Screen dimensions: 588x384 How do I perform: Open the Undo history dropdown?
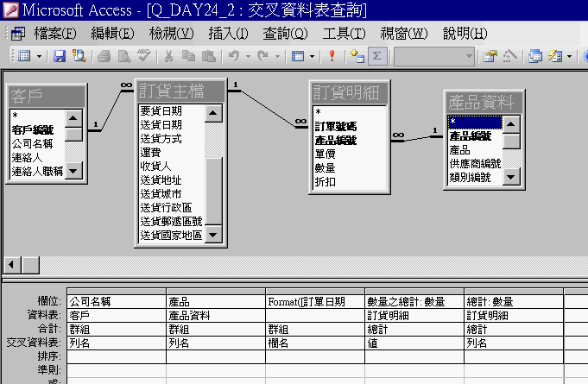pos(248,57)
